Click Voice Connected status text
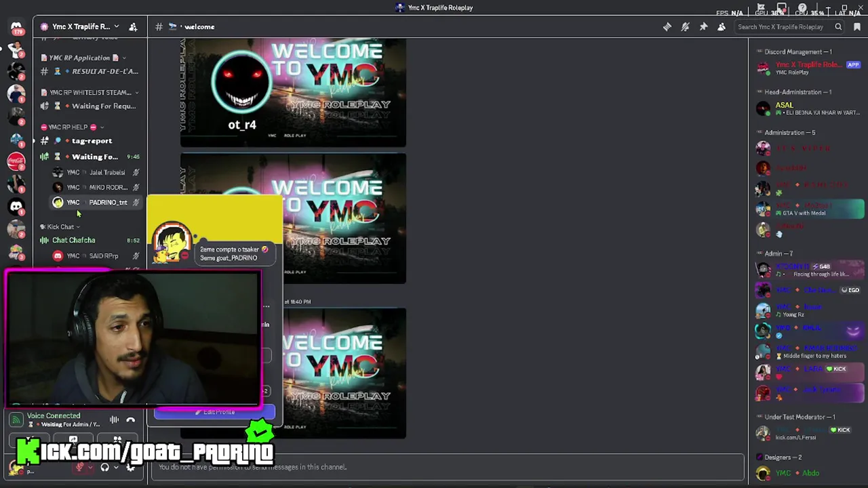 click(54, 415)
